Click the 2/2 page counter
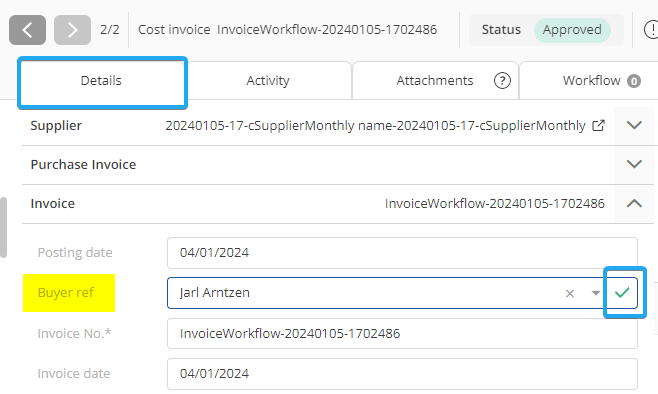658x394 pixels. pyautogui.click(x=110, y=30)
